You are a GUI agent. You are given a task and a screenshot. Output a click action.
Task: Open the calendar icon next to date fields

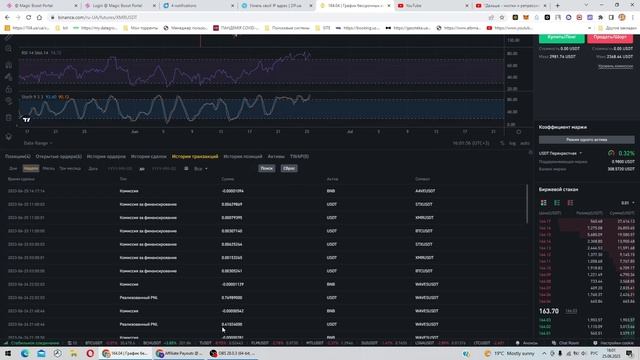(186, 169)
